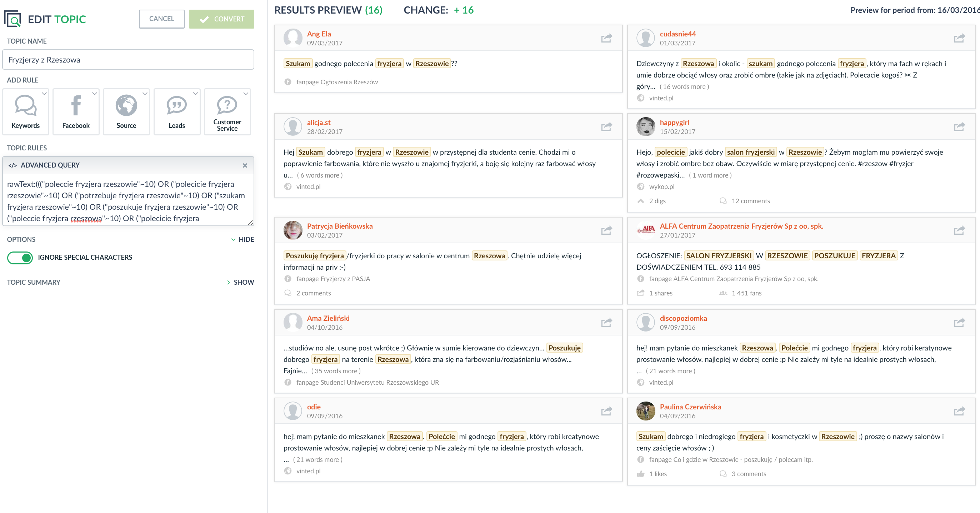Select the Source globe rule icon

tap(126, 106)
